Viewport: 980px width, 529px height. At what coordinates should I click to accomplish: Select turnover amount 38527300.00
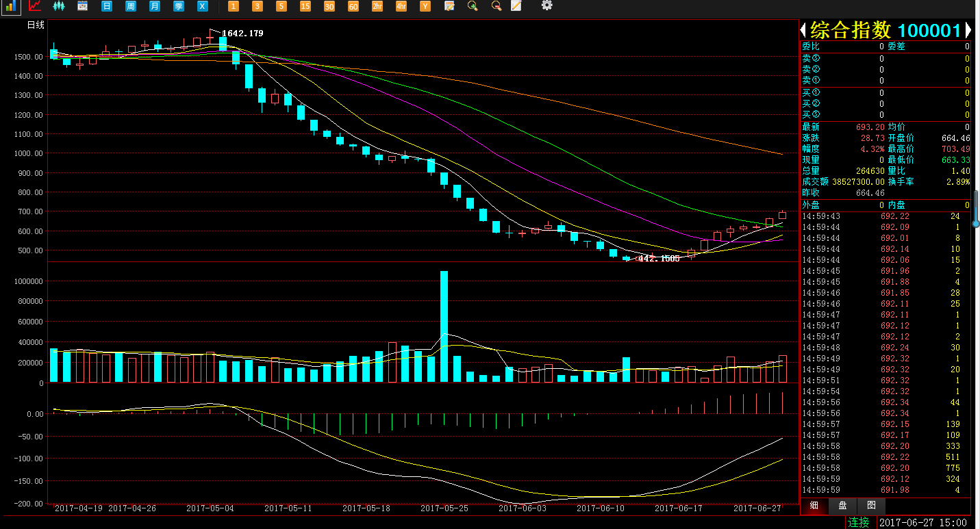[857, 182]
